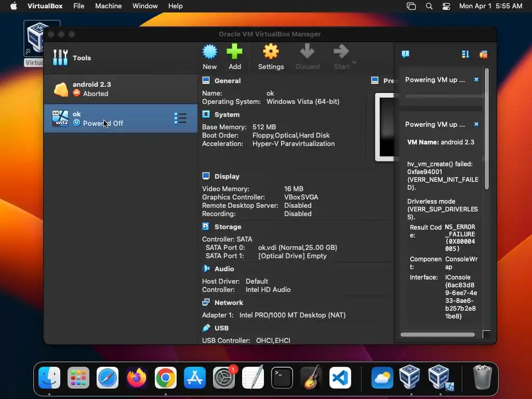Click the delete finished notifications icon
This screenshot has height=399, width=532.
coord(483,54)
